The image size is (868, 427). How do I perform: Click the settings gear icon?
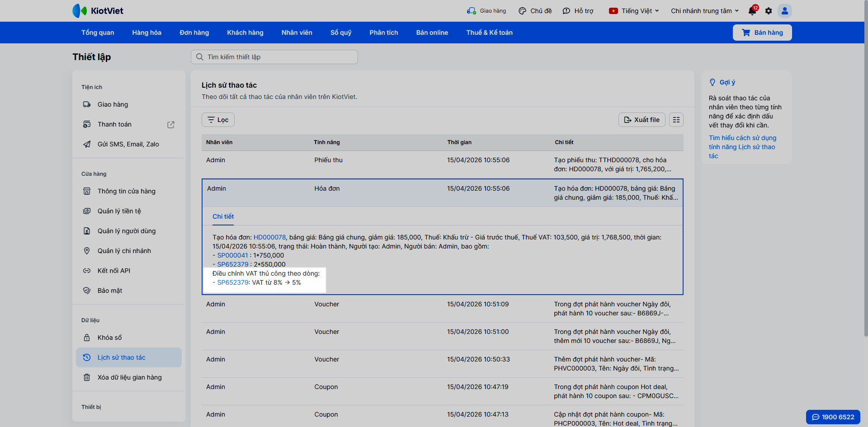point(769,11)
